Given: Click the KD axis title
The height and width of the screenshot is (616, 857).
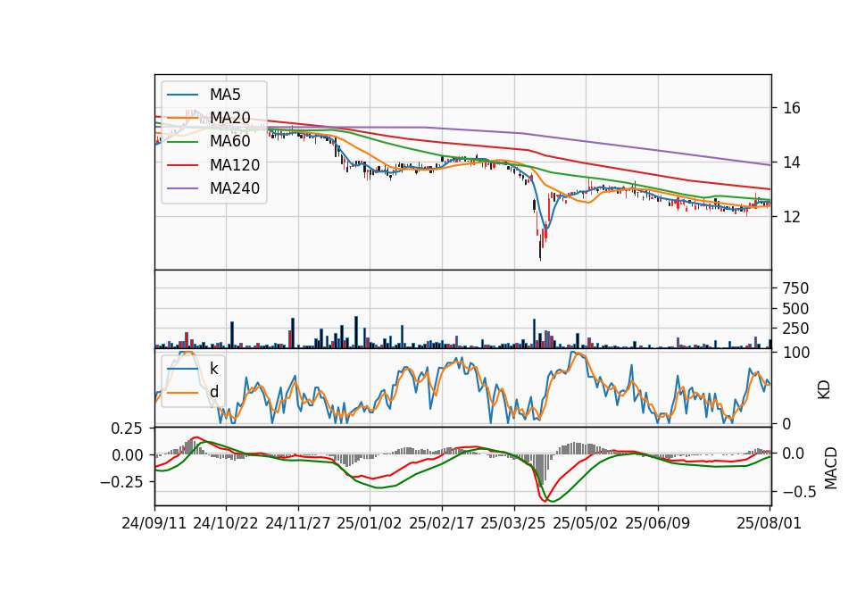Looking at the screenshot, I should click(824, 389).
